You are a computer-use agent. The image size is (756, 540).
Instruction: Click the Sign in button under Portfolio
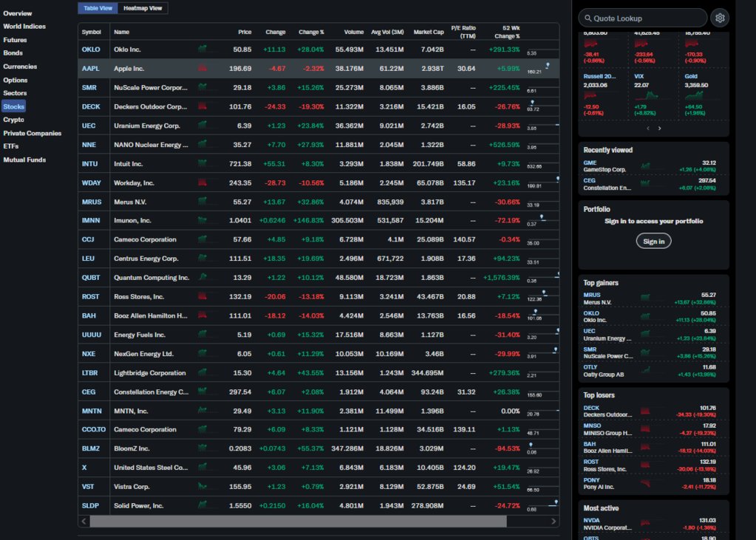(x=654, y=241)
